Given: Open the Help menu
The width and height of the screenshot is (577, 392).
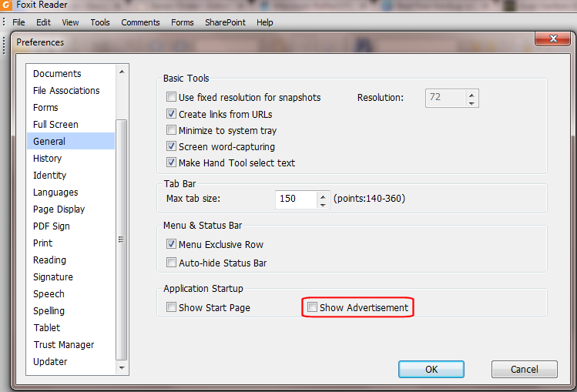Looking at the screenshot, I should [x=264, y=22].
